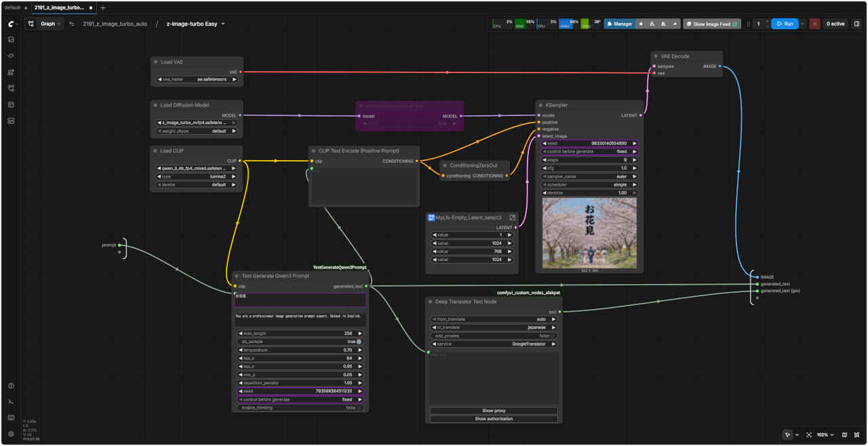Open a new workflow tab with plus
Image resolution: width=868 pixels, height=446 pixels.
(x=102, y=7)
